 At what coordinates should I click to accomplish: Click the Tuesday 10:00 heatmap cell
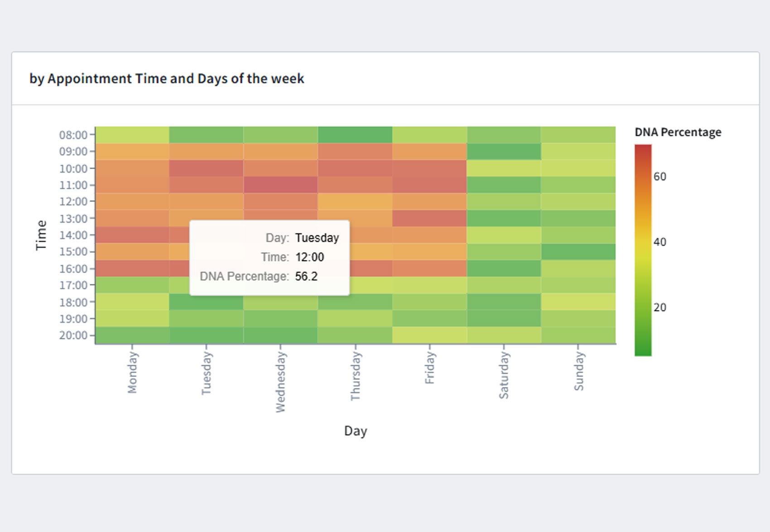point(206,168)
